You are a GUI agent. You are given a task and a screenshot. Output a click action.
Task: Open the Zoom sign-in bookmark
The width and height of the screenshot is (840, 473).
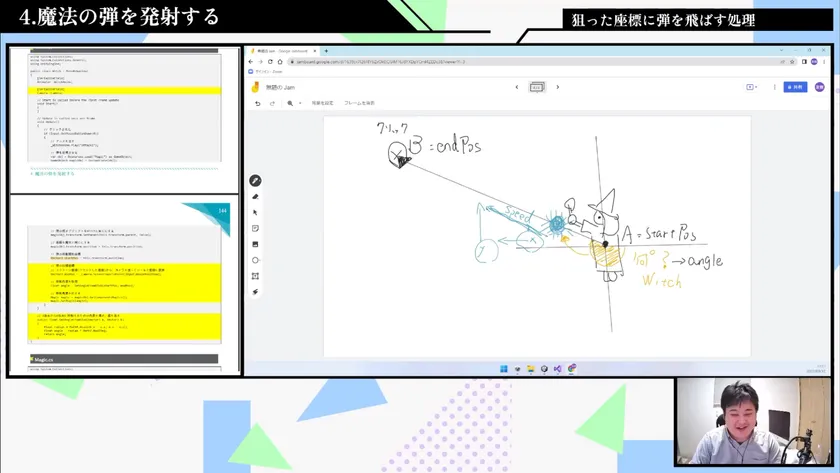[x=266, y=71]
